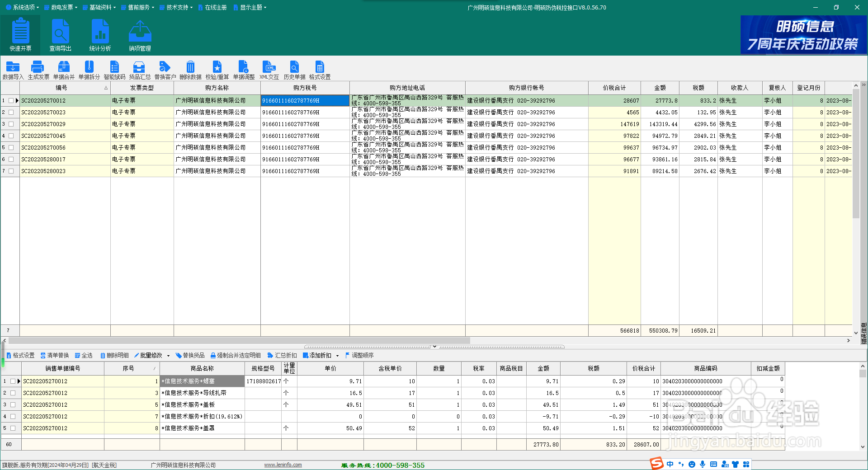Click 替换货品 replace goods

point(190,356)
